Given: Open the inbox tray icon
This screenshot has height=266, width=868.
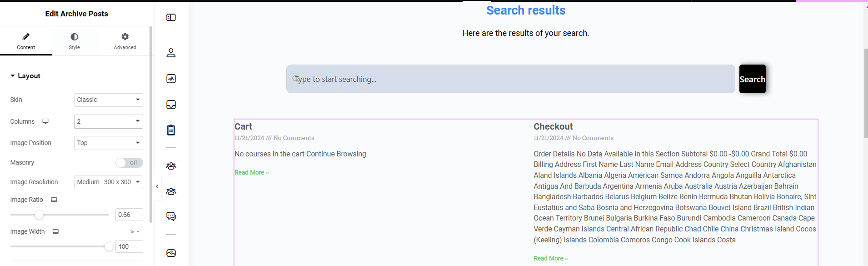Looking at the screenshot, I should 171,105.
